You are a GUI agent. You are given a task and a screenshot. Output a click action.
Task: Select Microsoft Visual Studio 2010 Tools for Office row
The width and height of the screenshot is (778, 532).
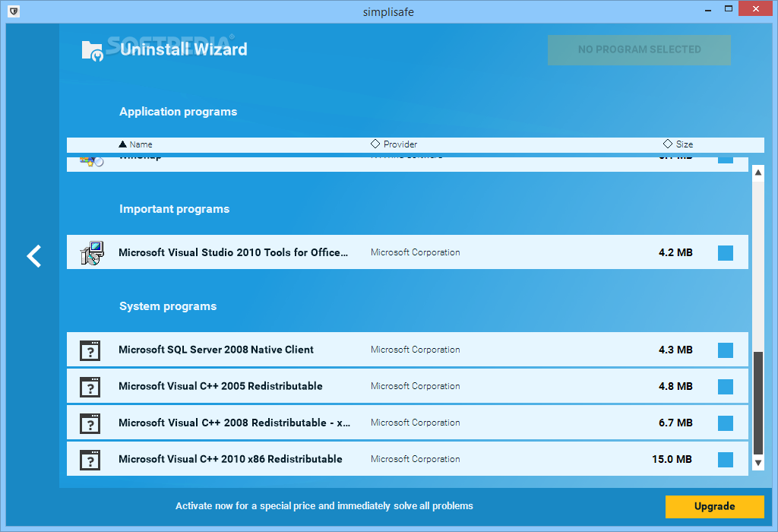click(407, 252)
